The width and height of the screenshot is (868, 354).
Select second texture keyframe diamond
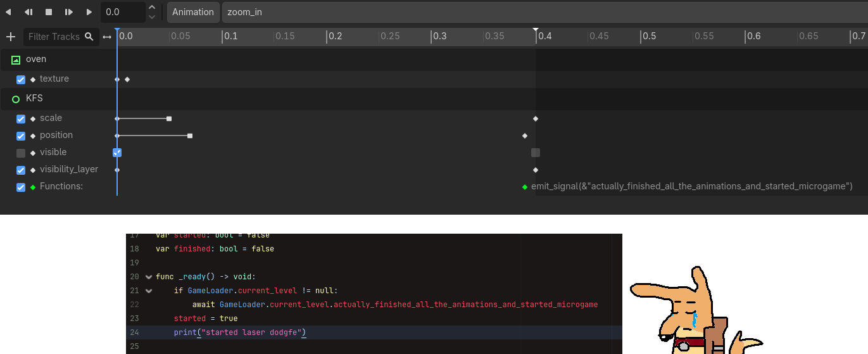[x=127, y=79]
